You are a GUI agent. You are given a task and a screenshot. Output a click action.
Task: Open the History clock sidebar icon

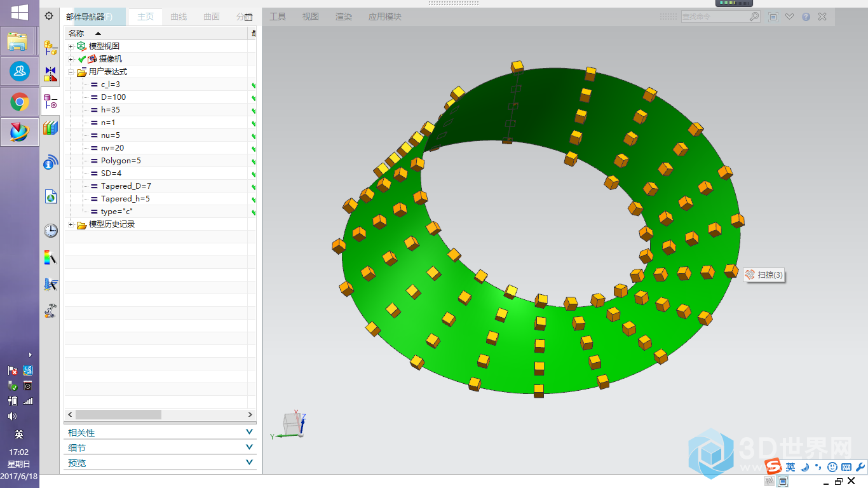(50, 230)
